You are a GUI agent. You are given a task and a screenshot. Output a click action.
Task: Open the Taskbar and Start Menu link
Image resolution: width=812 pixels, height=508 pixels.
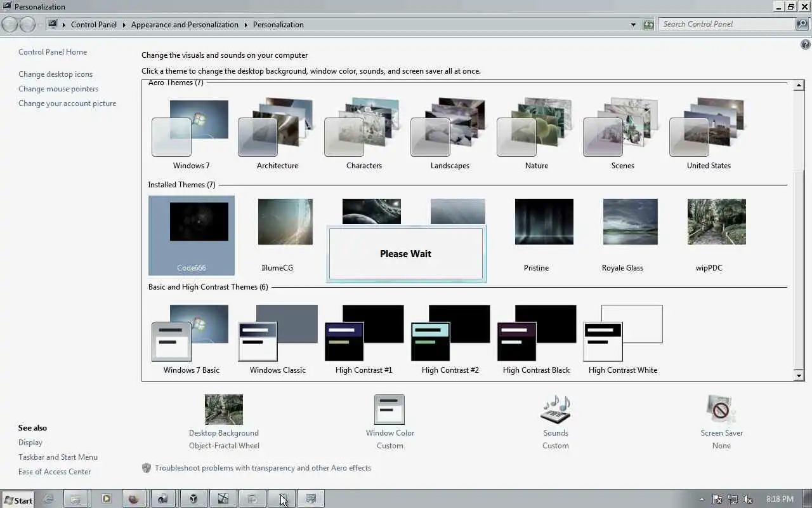pyautogui.click(x=58, y=457)
